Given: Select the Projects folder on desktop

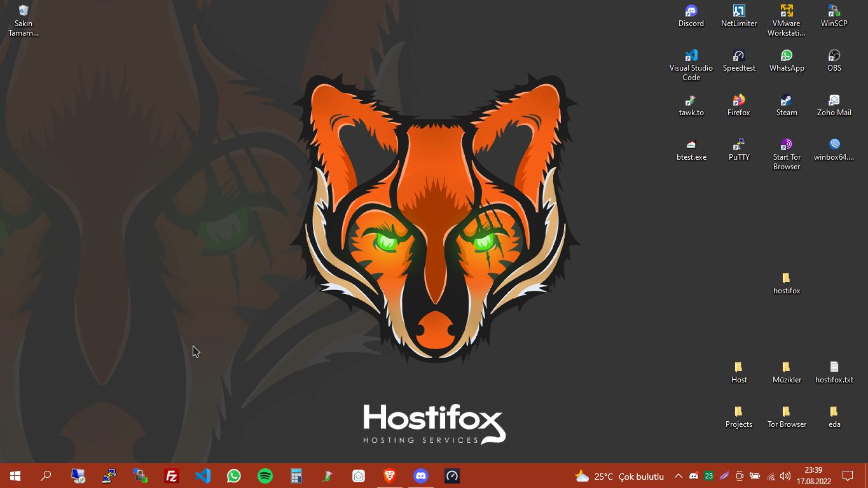Looking at the screenshot, I should click(739, 417).
